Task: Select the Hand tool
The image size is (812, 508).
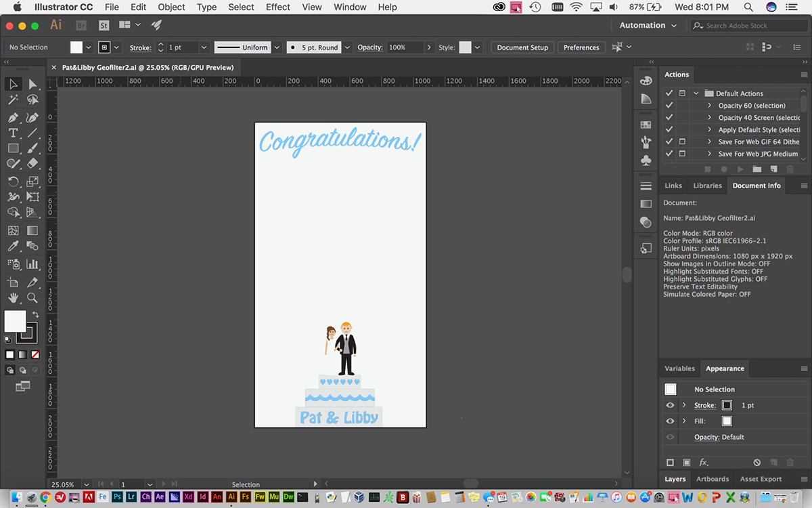Action: (x=13, y=298)
